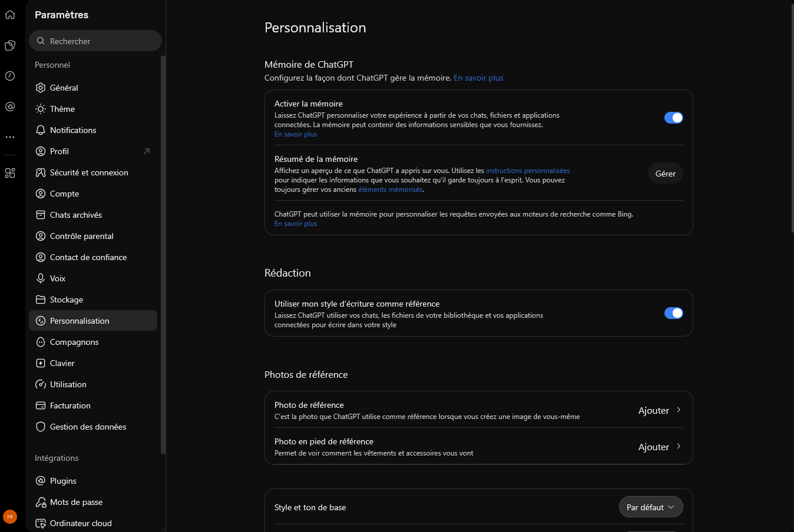Click the Gérer button
This screenshot has height=532, width=794.
tap(666, 174)
